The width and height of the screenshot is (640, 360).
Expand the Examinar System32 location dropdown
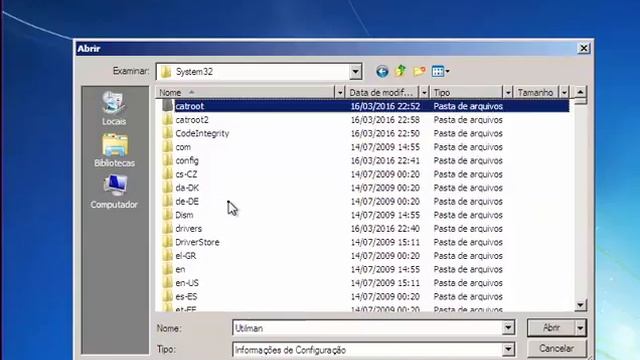(x=356, y=72)
